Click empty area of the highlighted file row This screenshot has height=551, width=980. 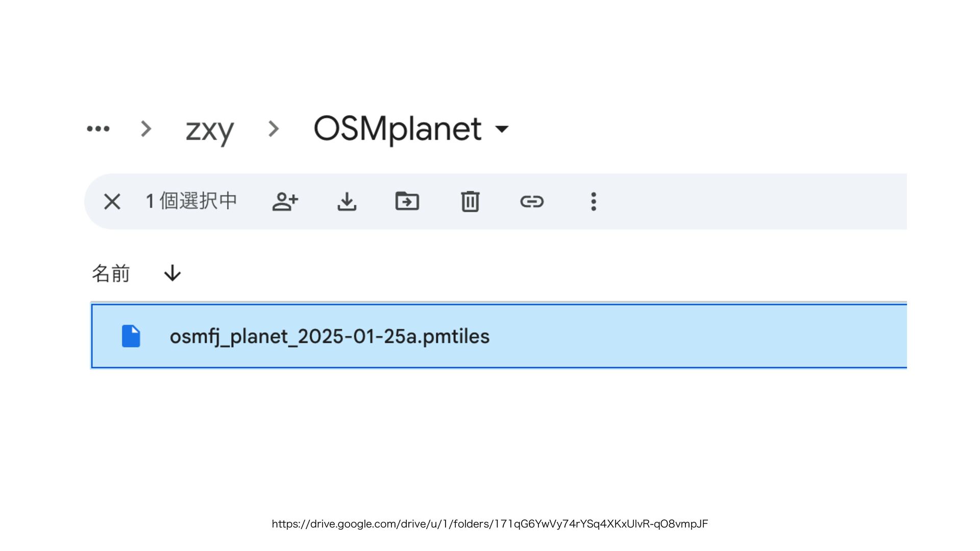[689, 337]
